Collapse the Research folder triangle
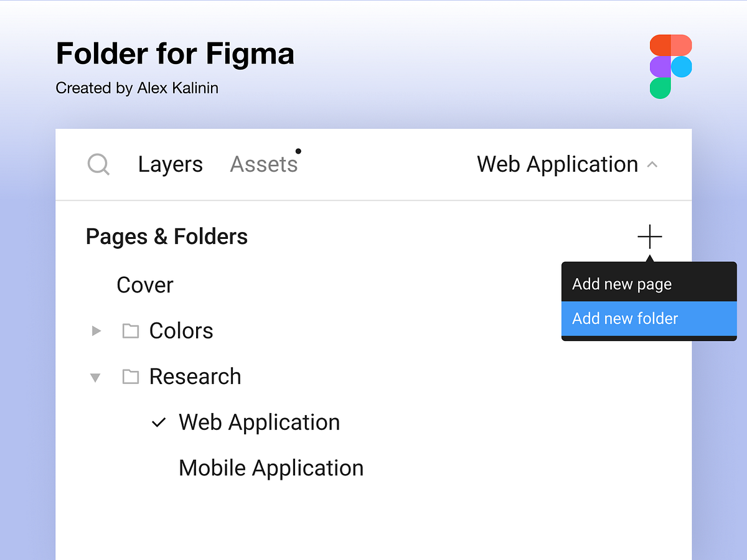747x560 pixels. coord(95,377)
